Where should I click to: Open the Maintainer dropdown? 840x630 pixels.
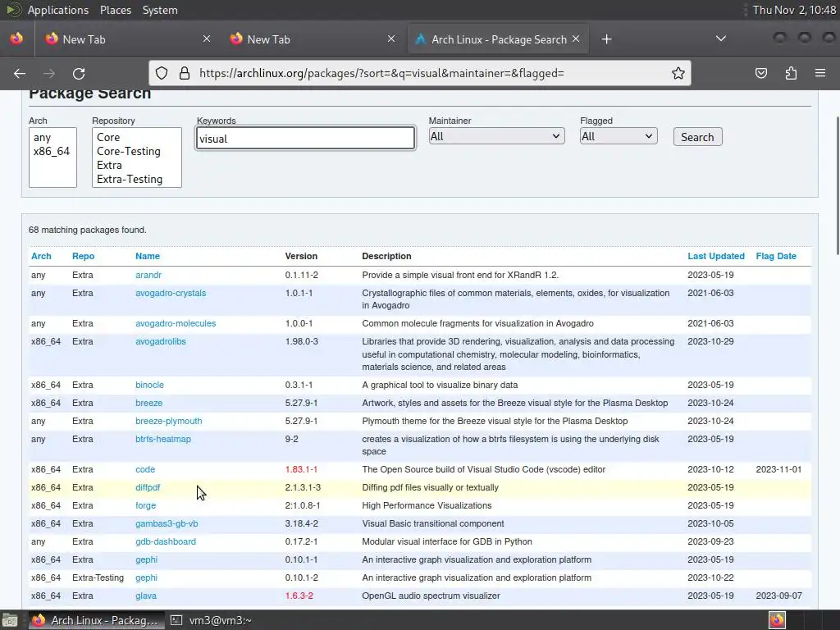pyautogui.click(x=496, y=137)
